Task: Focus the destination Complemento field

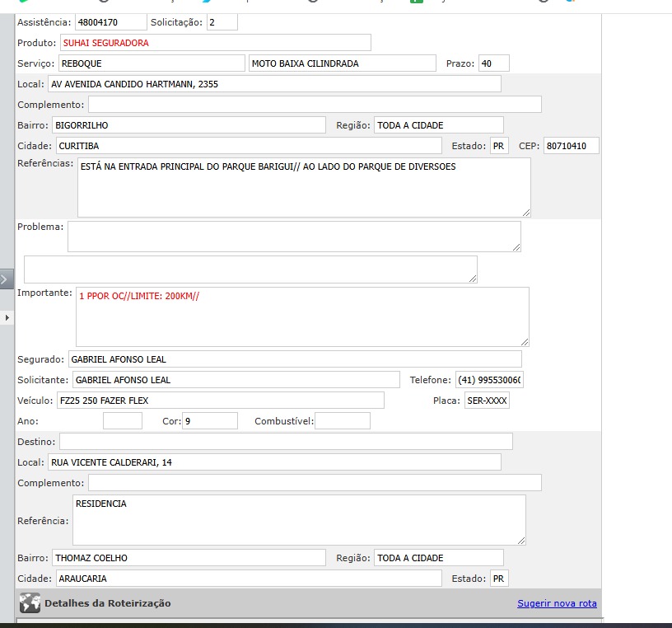Action: (x=315, y=483)
